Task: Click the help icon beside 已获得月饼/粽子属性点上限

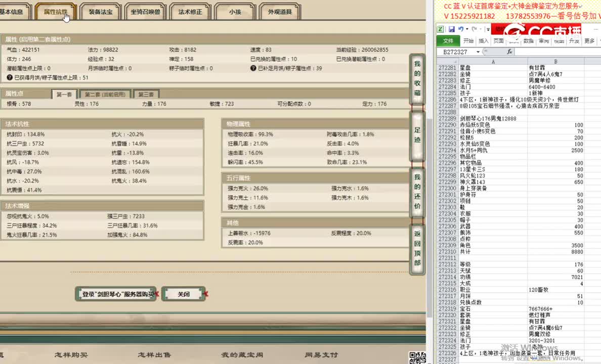Action: click(x=10, y=77)
